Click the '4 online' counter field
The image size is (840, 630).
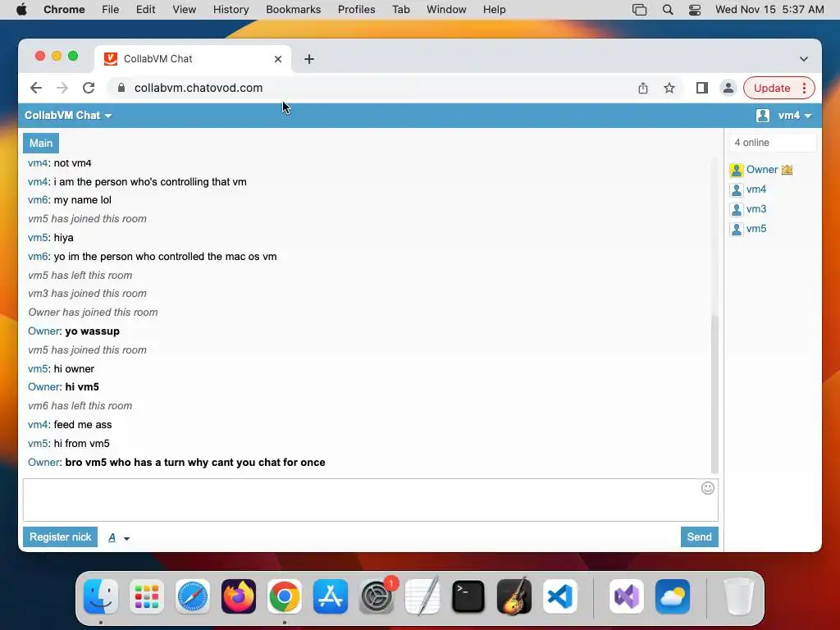(772, 143)
